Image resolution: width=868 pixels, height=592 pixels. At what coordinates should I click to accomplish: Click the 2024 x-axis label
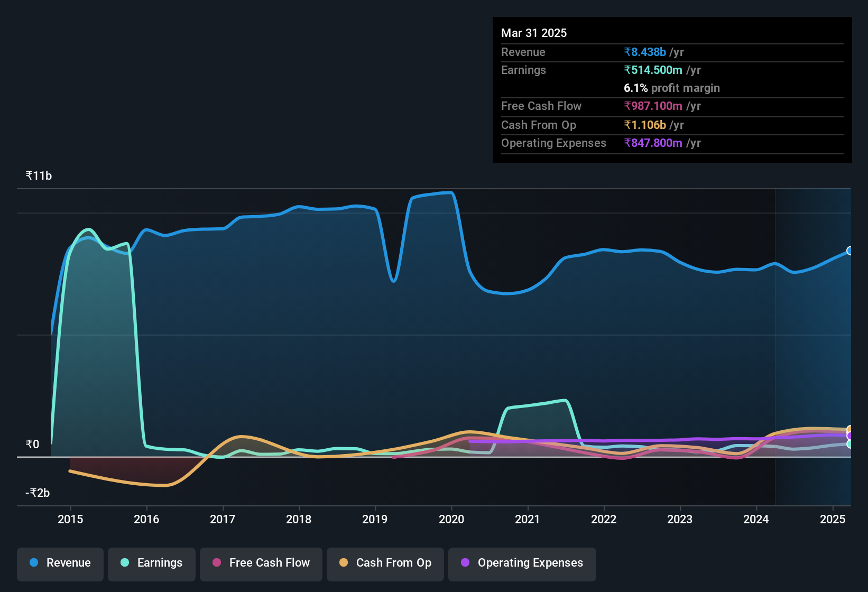(x=756, y=519)
